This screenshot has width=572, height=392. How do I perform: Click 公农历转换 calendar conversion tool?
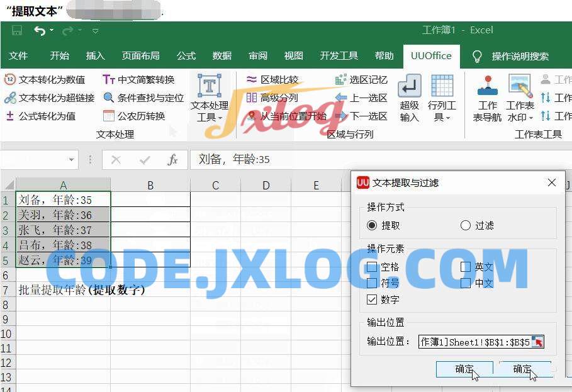pos(134,116)
